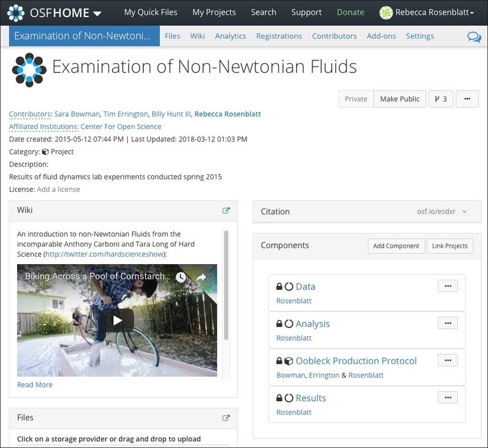Image resolution: width=488 pixels, height=448 pixels.
Task: Open Sara Bowman's profile link
Action: point(77,114)
